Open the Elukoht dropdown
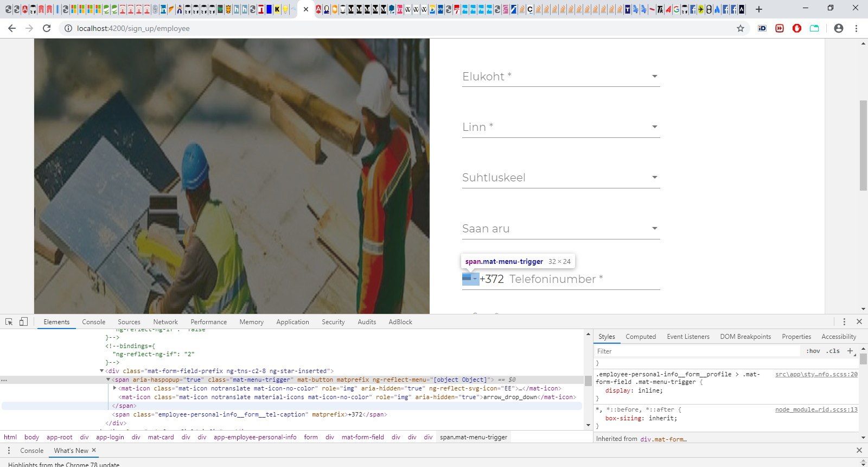Screen dimensions: 868x467 (x=561, y=77)
